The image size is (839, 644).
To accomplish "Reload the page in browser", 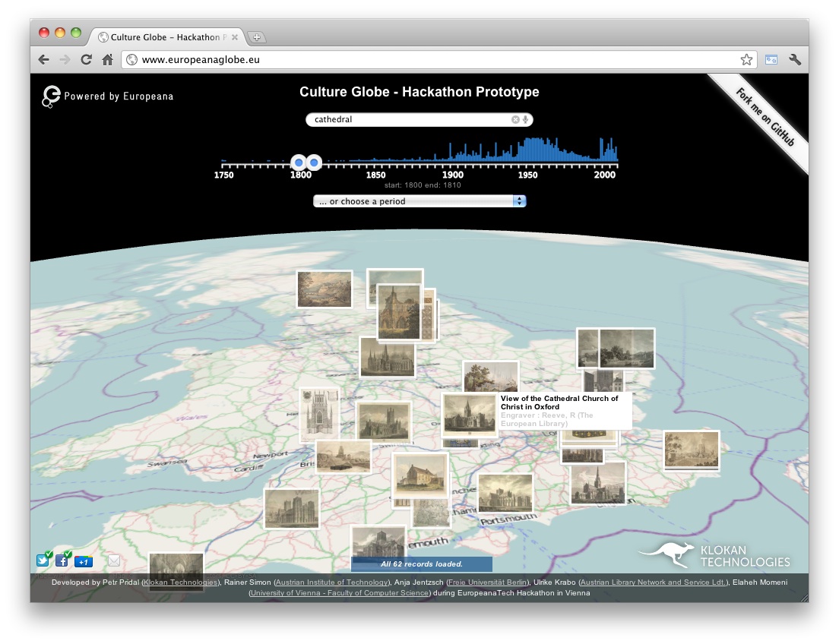I will 87,59.
